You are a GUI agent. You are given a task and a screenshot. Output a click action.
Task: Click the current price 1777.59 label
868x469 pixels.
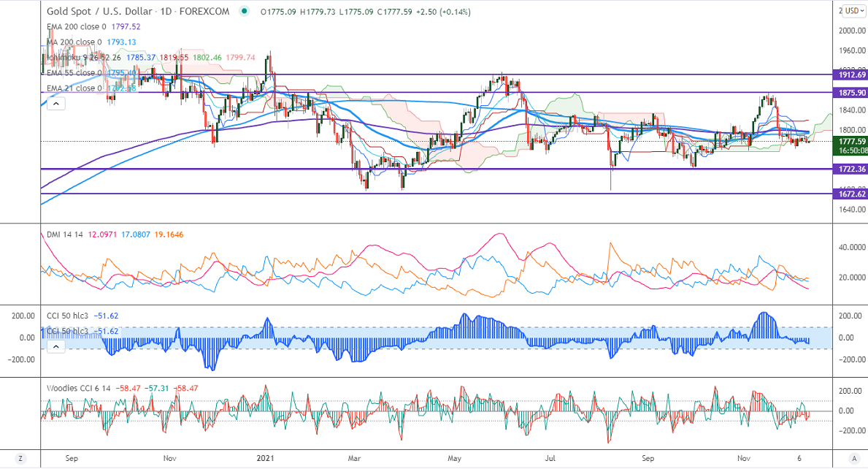[x=850, y=141]
